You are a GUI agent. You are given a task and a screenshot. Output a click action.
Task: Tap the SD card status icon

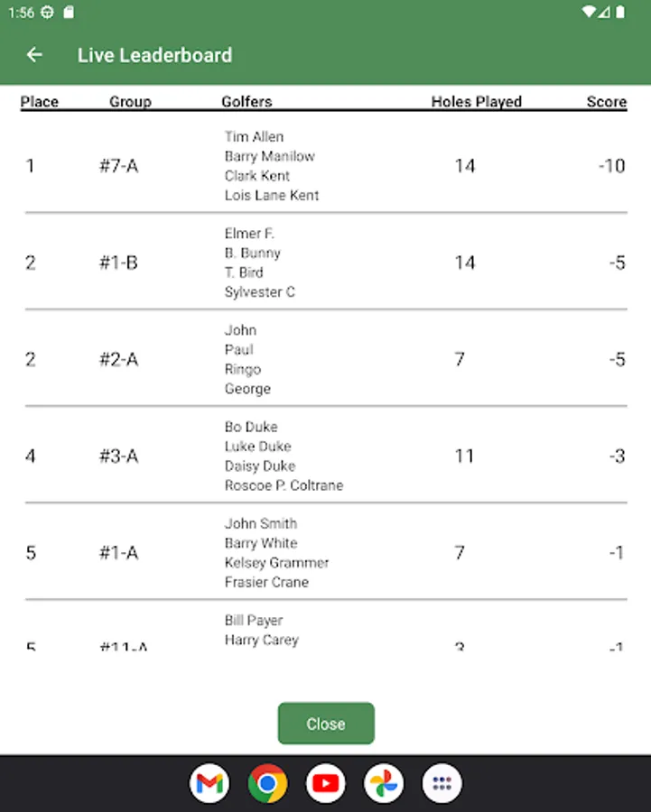(69, 12)
